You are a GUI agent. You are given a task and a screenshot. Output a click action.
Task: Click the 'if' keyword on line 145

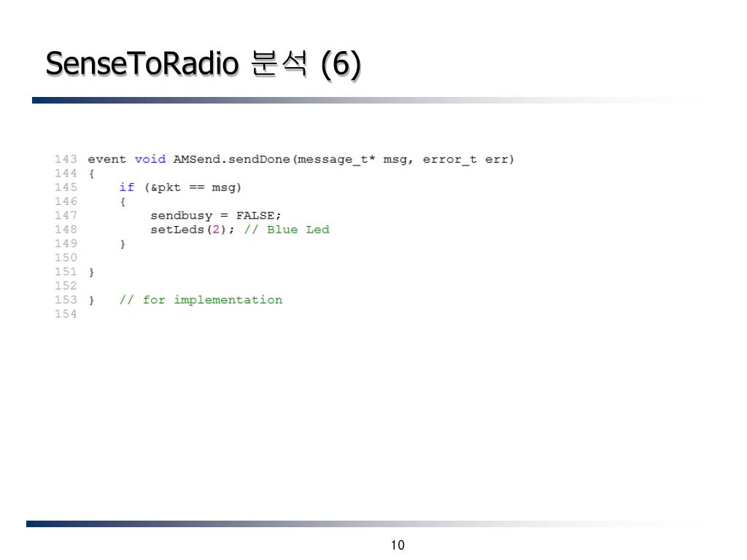(x=127, y=187)
